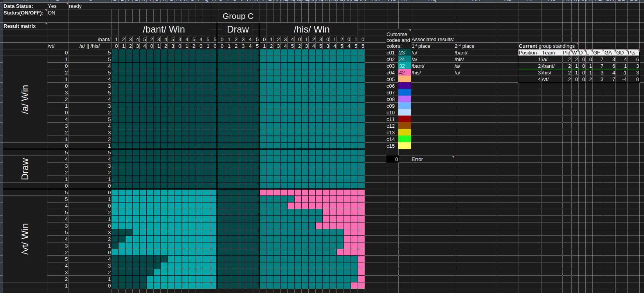Select the GA value 6 for team /bant/
Screen dimensions: 644x293
pyautogui.click(x=610, y=66)
